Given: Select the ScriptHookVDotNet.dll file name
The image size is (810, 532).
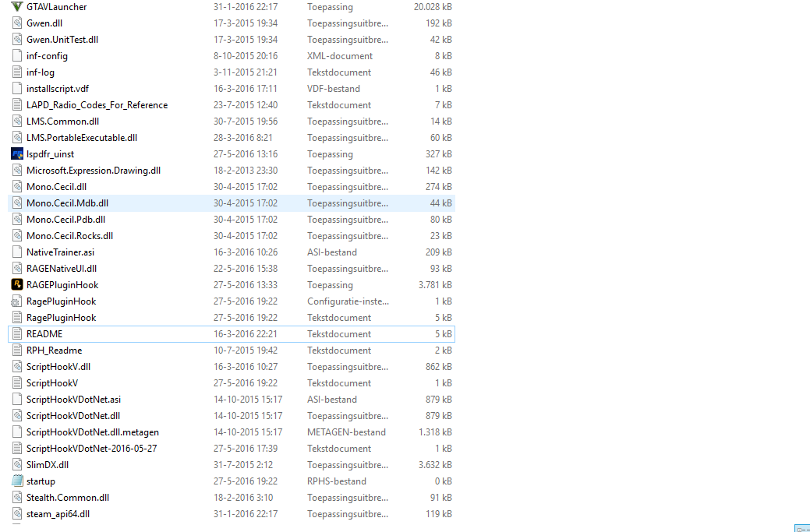Looking at the screenshot, I should click(73, 416).
